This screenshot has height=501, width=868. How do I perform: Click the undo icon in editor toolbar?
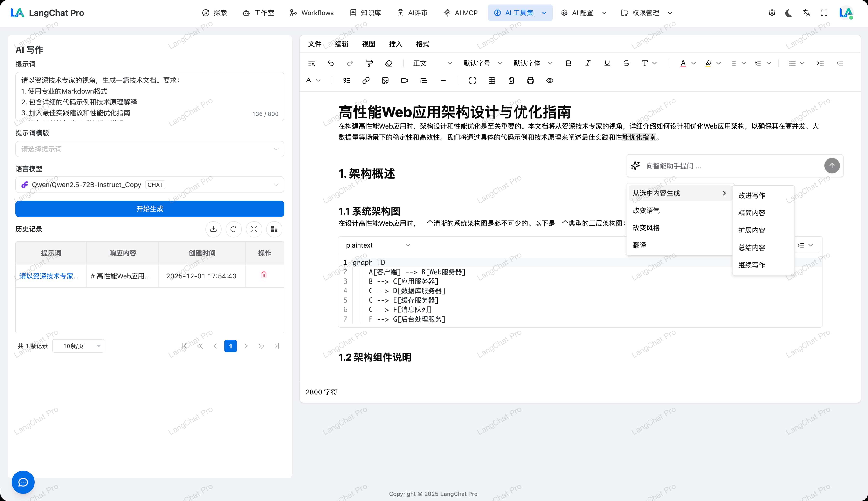point(331,63)
